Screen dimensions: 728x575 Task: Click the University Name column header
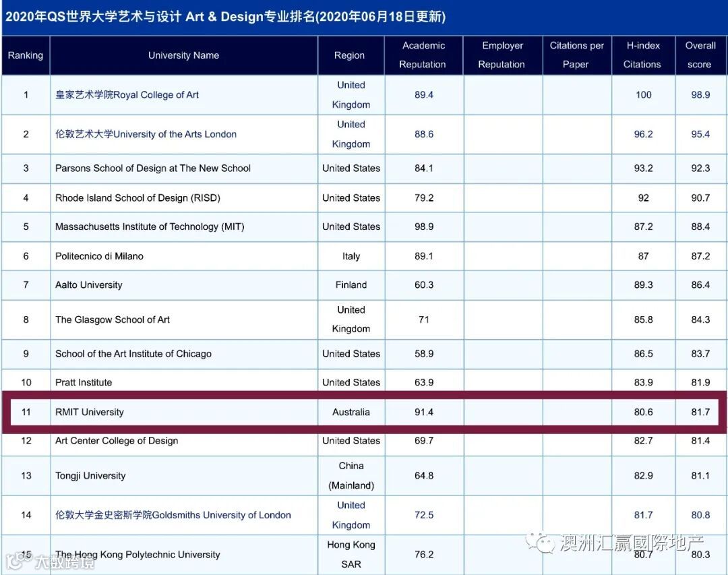click(x=184, y=55)
